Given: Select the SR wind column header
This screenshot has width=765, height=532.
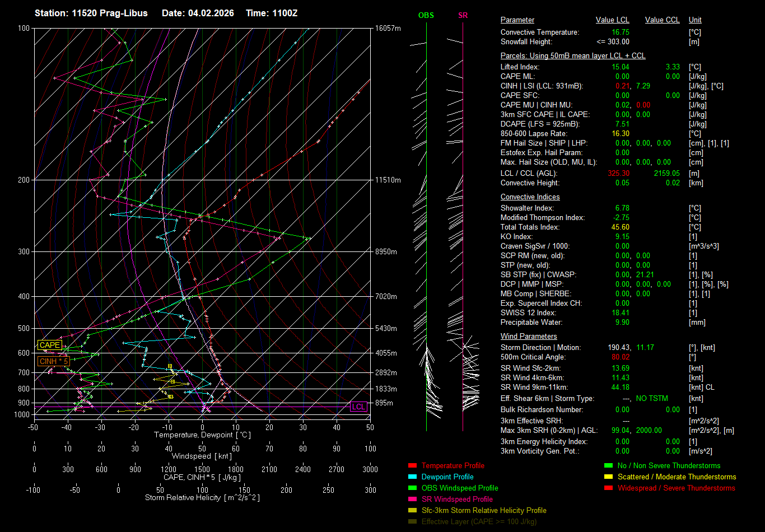Looking at the screenshot, I should click(x=463, y=15).
